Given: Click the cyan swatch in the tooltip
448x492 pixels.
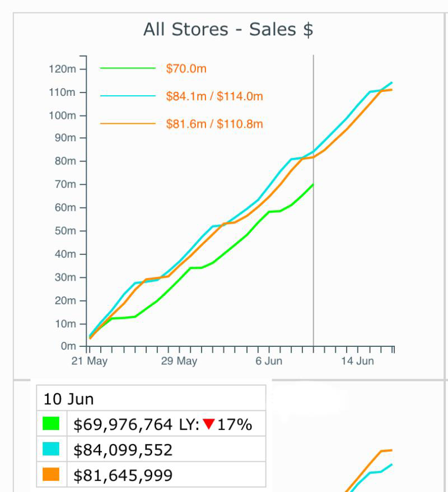Looking at the screenshot, I should click(51, 449).
